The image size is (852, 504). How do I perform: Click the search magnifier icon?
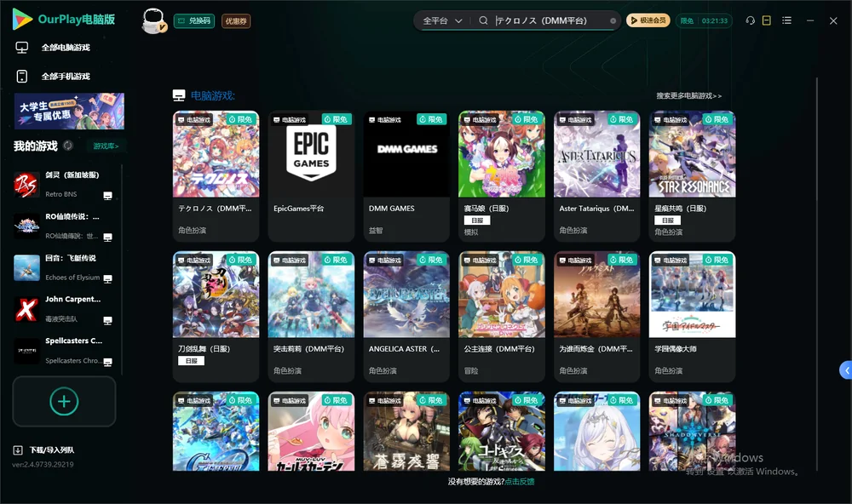[x=483, y=20]
